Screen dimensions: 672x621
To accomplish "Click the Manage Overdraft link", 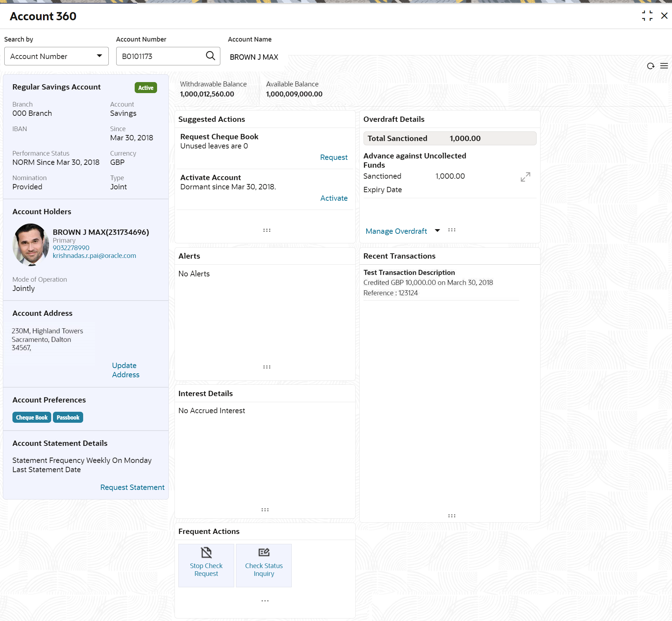I will (x=396, y=231).
